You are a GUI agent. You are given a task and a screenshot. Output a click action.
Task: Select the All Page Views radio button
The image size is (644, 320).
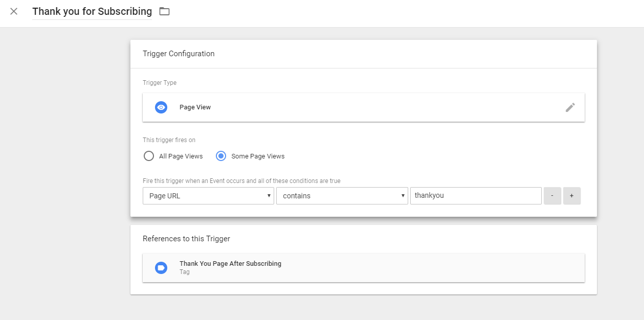coord(149,156)
